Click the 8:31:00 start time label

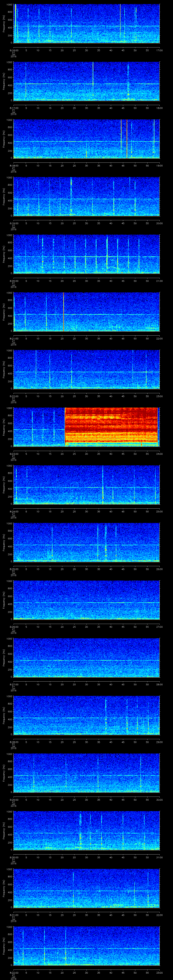point(14,915)
